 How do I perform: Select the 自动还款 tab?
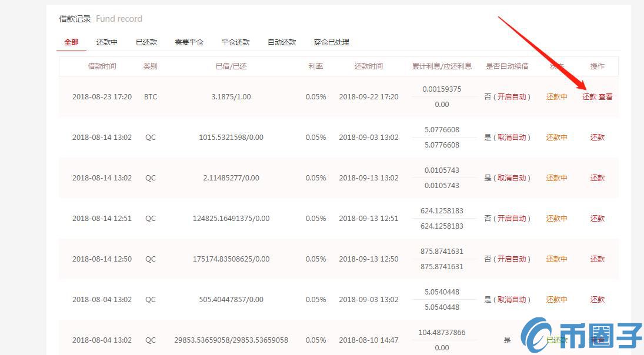282,42
